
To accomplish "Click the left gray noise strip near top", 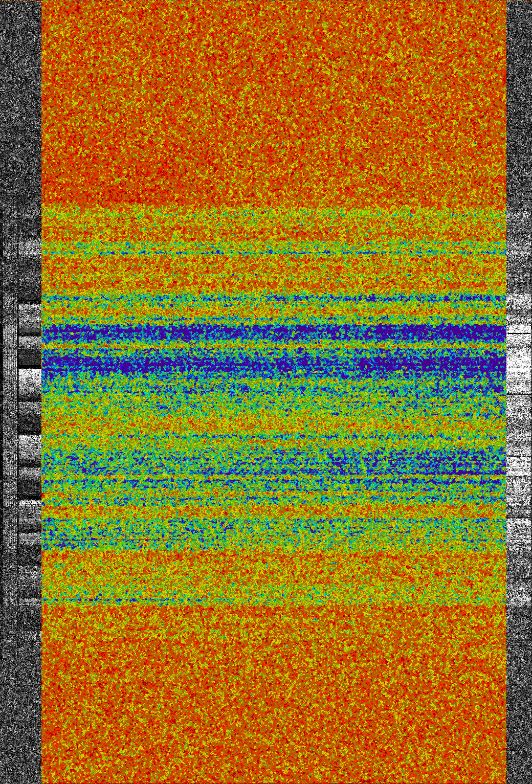I will coord(20,77).
